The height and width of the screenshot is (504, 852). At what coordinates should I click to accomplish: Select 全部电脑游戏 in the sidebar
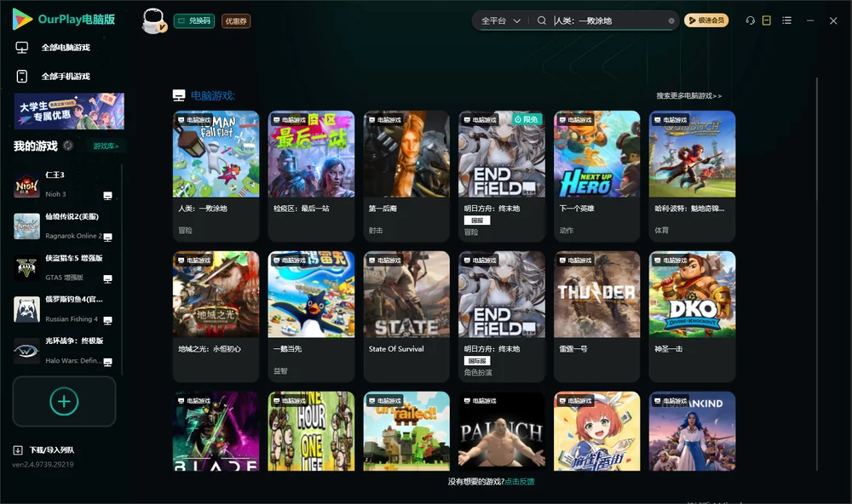click(66, 48)
